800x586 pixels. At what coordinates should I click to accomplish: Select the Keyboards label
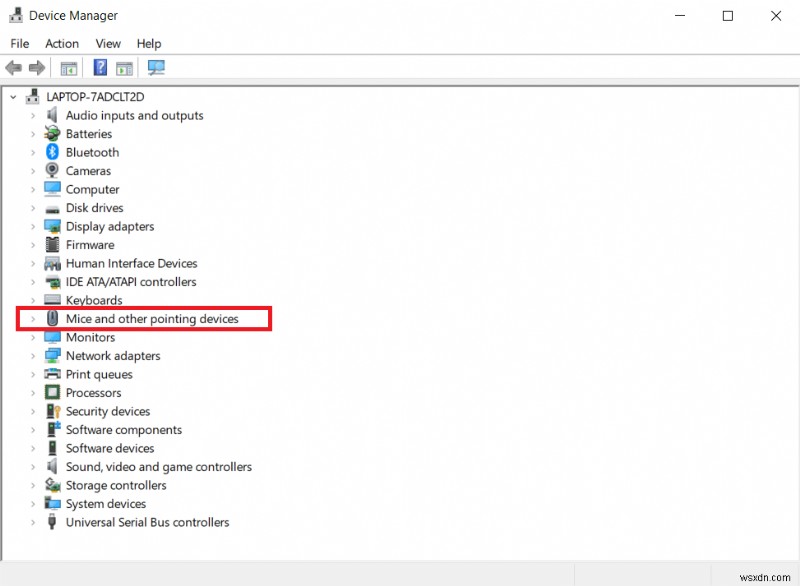[94, 300]
